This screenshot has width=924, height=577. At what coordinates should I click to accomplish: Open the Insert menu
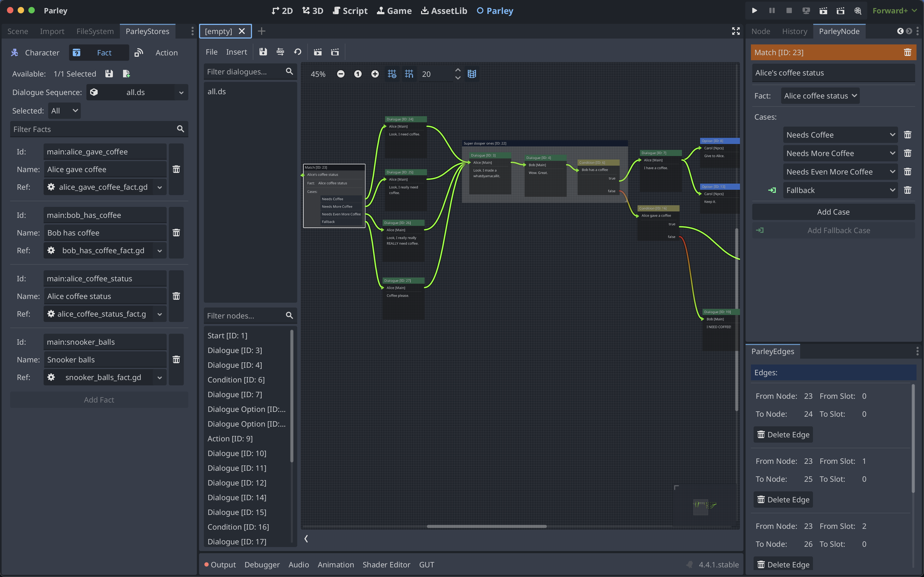236,52
